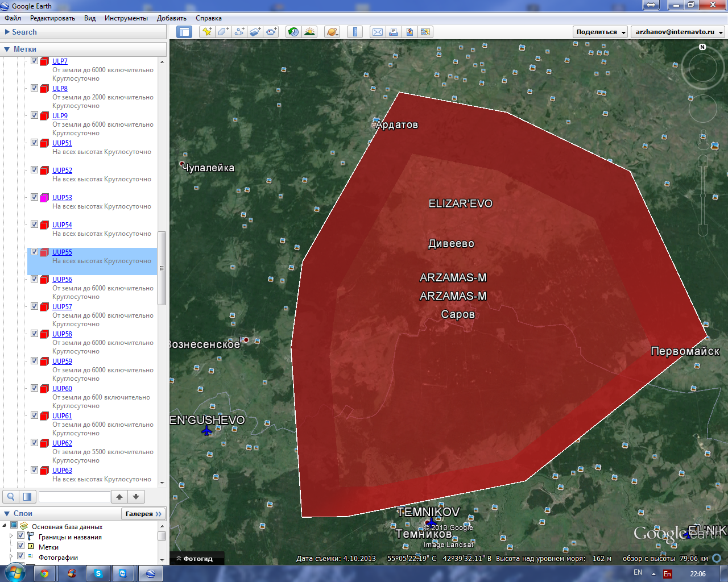Collapse the Метки panel
This screenshot has width=728, height=582.
coord(7,49)
